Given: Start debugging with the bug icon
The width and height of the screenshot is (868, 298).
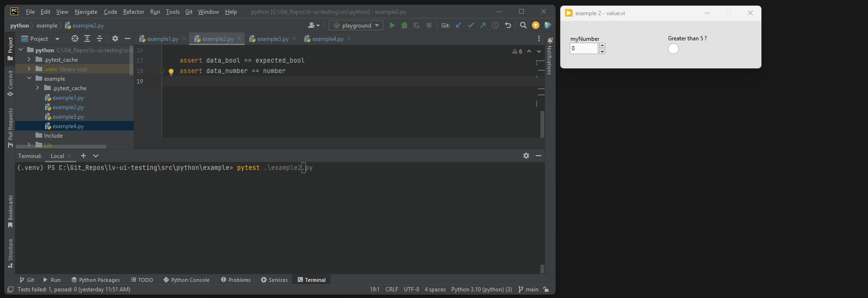Looking at the screenshot, I should pyautogui.click(x=404, y=25).
